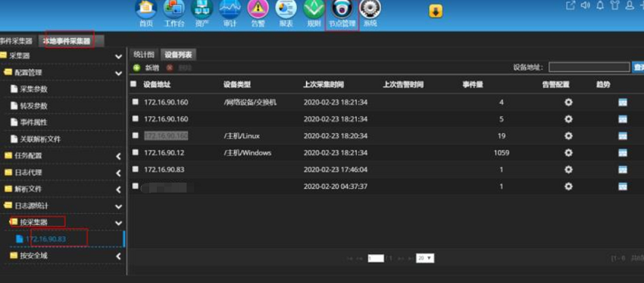Open trend chart icon for 172.16.90.83 row
The width and height of the screenshot is (644, 283).
coord(623,169)
